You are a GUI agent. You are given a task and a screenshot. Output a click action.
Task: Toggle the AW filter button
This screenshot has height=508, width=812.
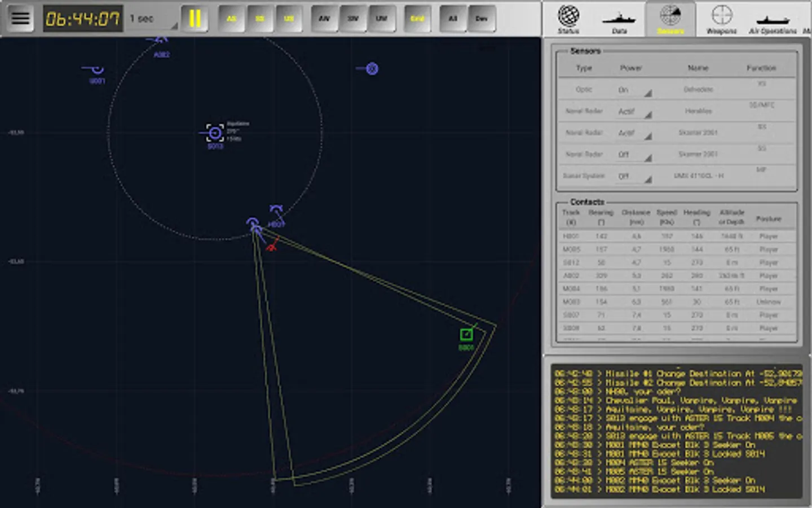tap(324, 19)
